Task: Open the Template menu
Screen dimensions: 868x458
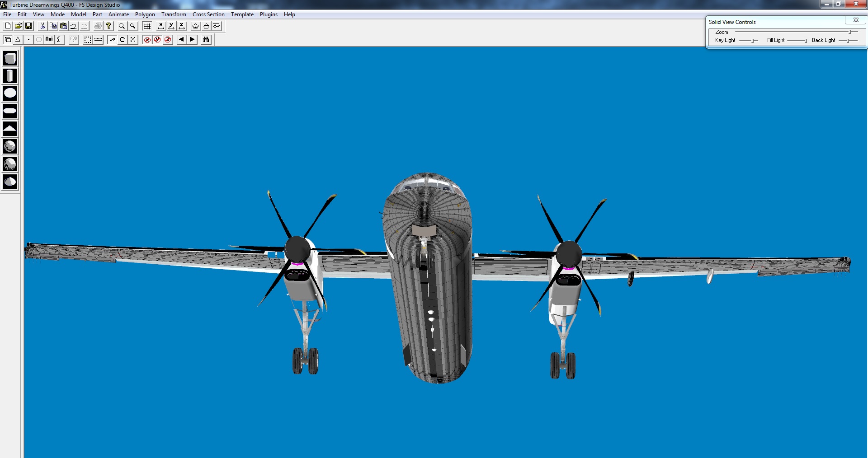Action: click(242, 14)
